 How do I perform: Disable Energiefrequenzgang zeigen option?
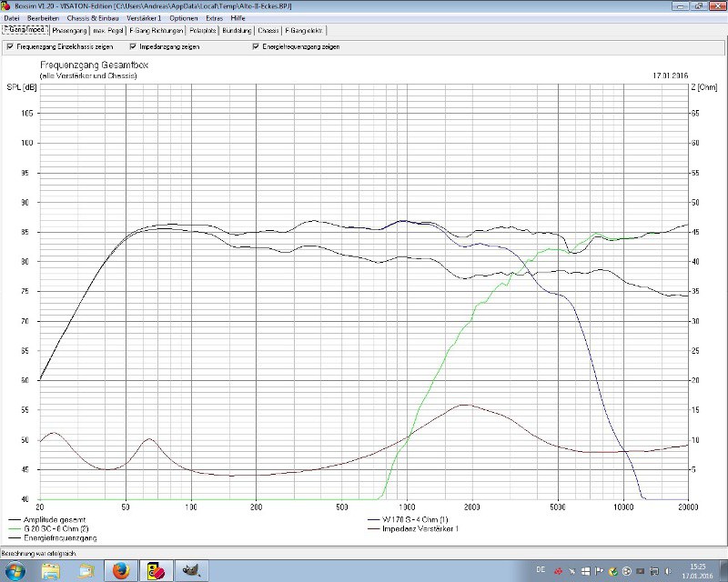pyautogui.click(x=255, y=45)
